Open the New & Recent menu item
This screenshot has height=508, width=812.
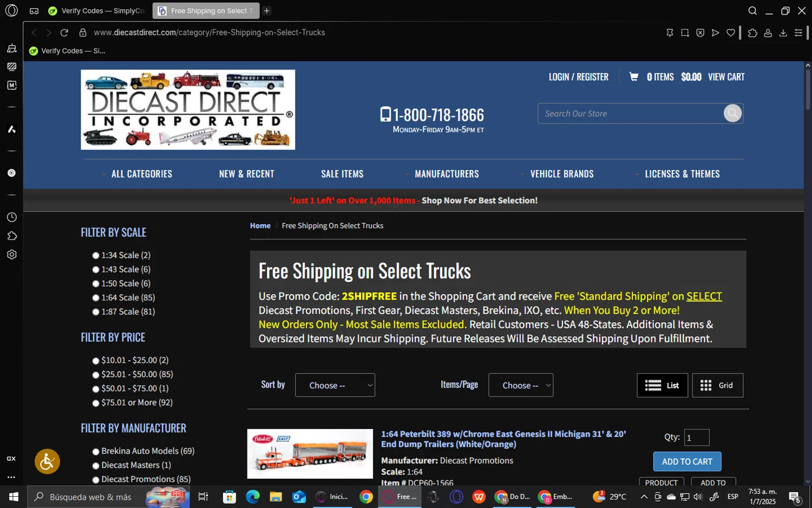point(246,174)
